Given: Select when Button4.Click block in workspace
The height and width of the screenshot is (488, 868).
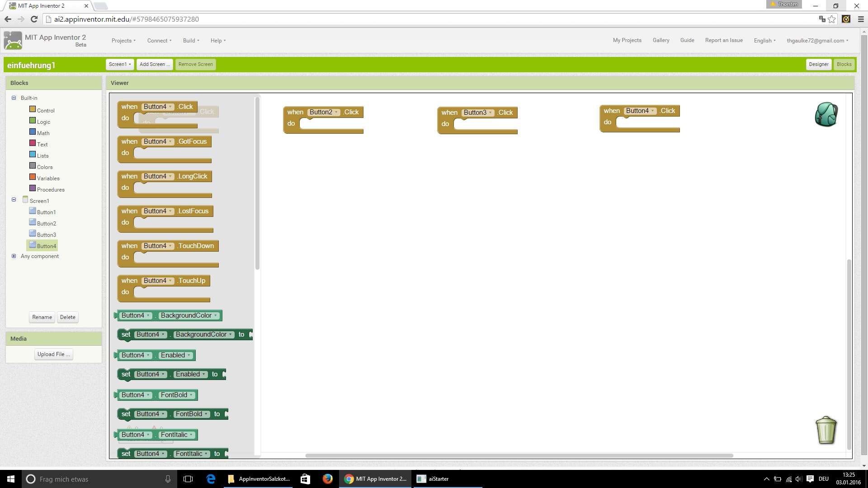Looking at the screenshot, I should click(x=640, y=119).
